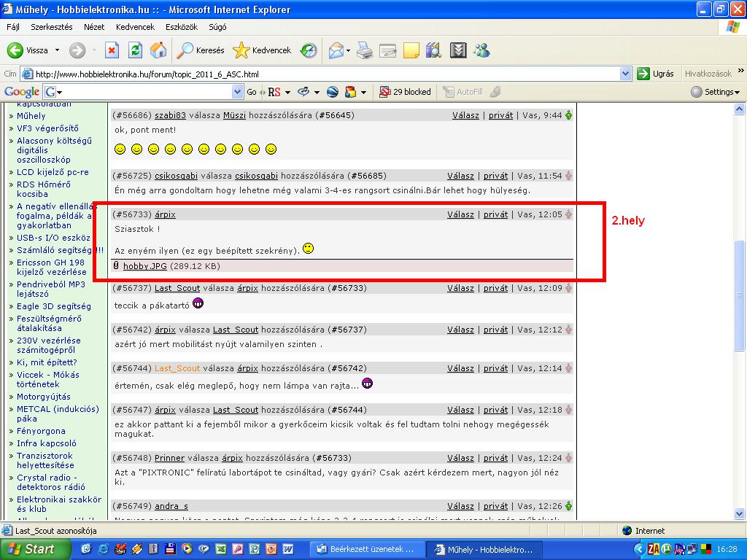This screenshot has height=560, width=747.
Task: Open the Eszközök menu
Action: tap(182, 27)
